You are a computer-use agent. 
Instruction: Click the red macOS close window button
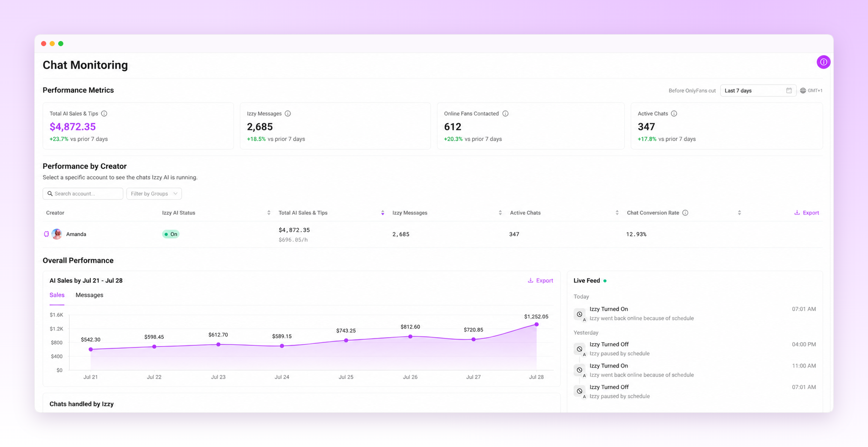44,44
